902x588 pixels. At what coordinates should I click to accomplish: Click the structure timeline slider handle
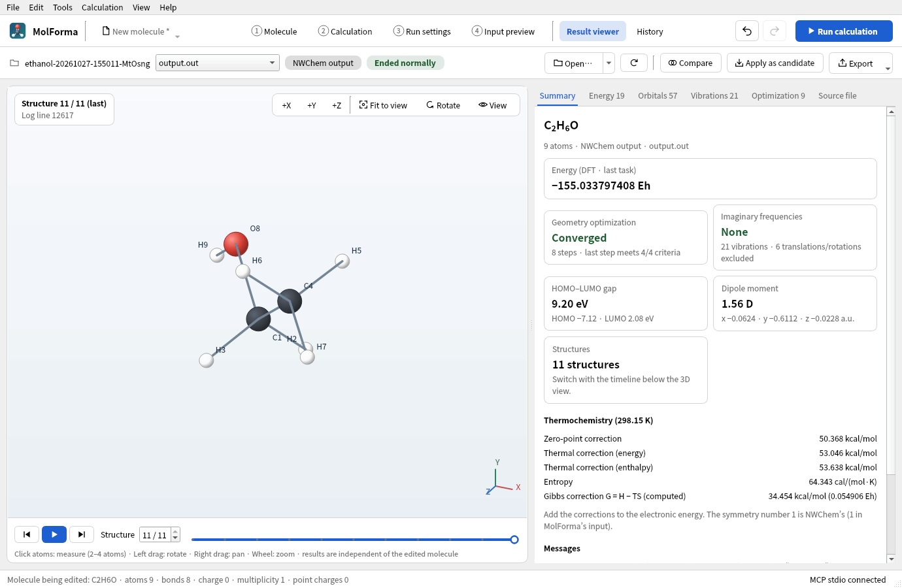tap(514, 540)
